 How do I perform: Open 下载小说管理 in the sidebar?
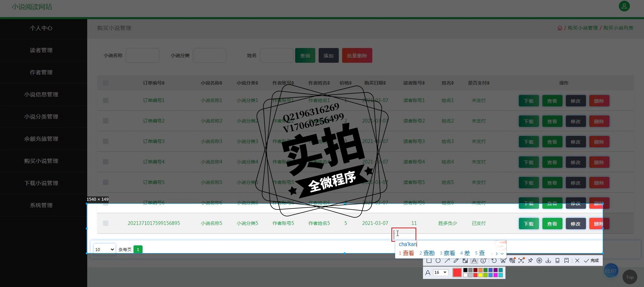tap(41, 183)
